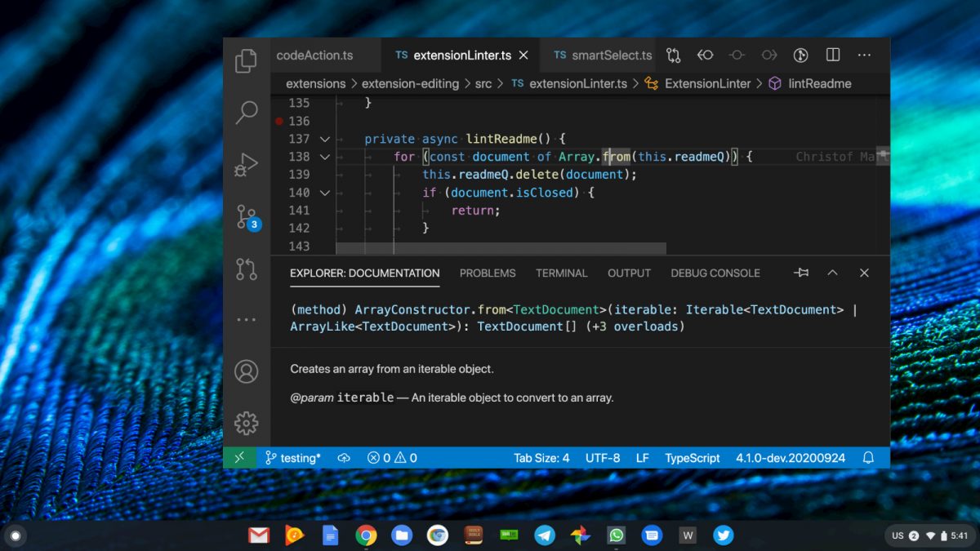This screenshot has width=980, height=551.
Task: Select extension-editing breadcrumb segment
Action: (410, 83)
